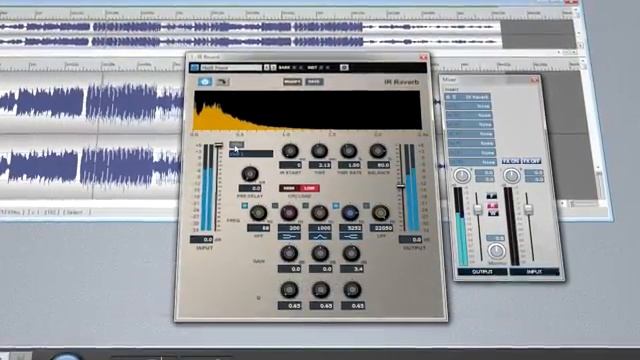Switch FX ON in the Mixer
640x360 pixels.
coord(511,162)
